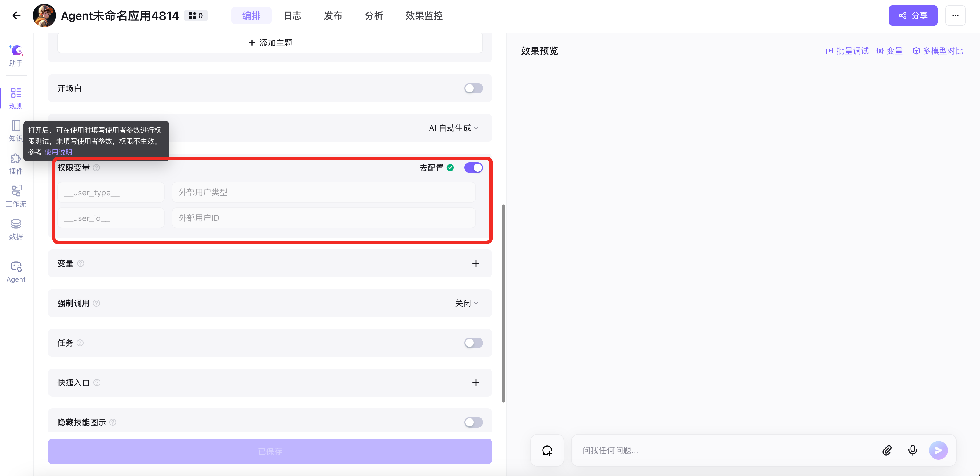Expand the 强制调用 关闭 dropdown
This screenshot has width=980, height=476.
tap(466, 303)
